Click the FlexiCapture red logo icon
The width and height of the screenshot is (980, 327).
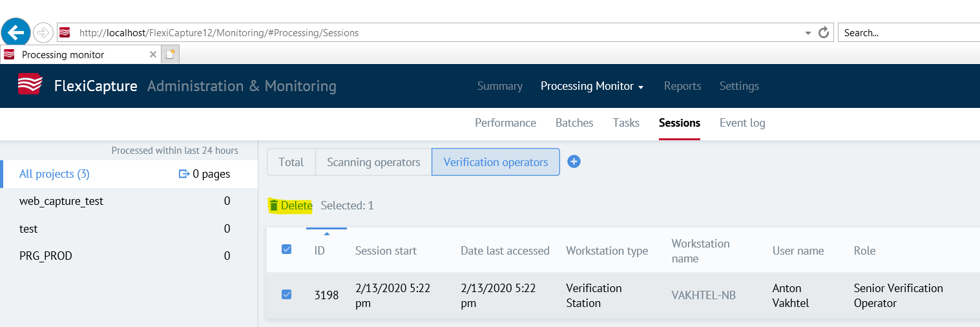pos(30,85)
